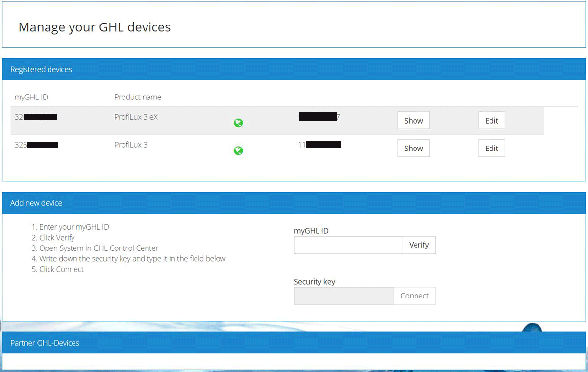Screen dimensions: 588x372
Task: Open Edit for the ProfiLux 3 device
Action: point(491,149)
